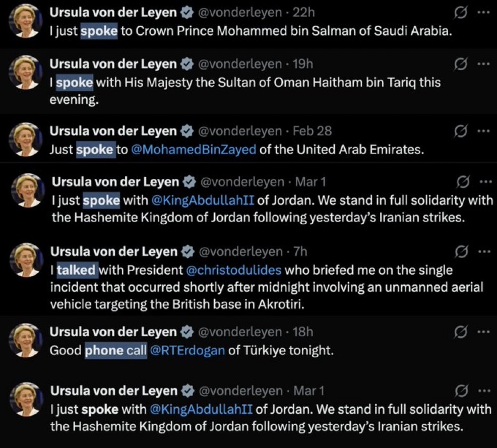
Task: Click the verified badge on the Feb 28 tweet
Action: point(188,131)
